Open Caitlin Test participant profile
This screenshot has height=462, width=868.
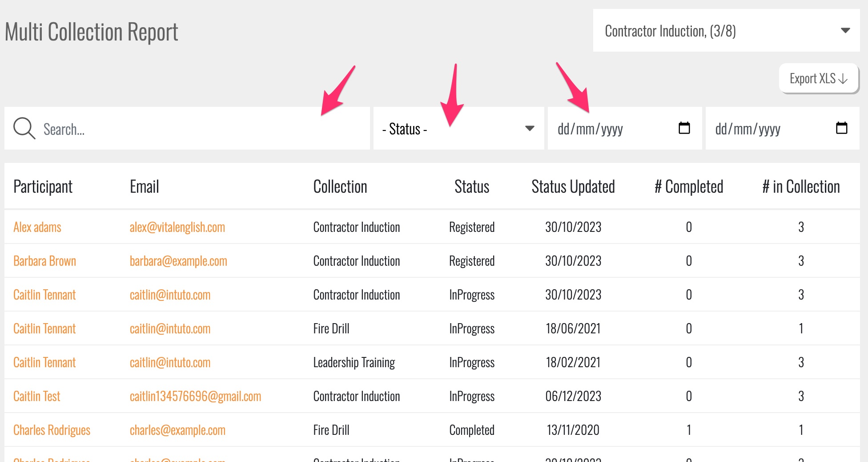(36, 397)
